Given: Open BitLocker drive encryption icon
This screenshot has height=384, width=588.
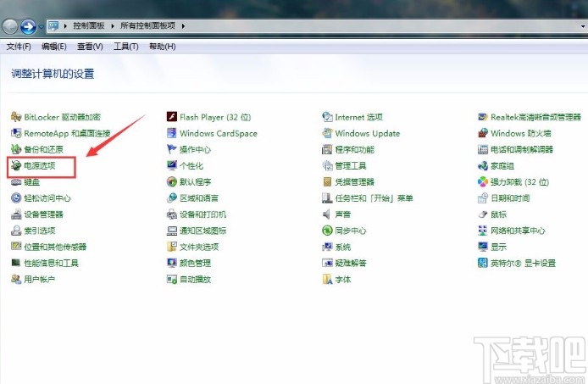Looking at the screenshot, I should click(16, 117).
